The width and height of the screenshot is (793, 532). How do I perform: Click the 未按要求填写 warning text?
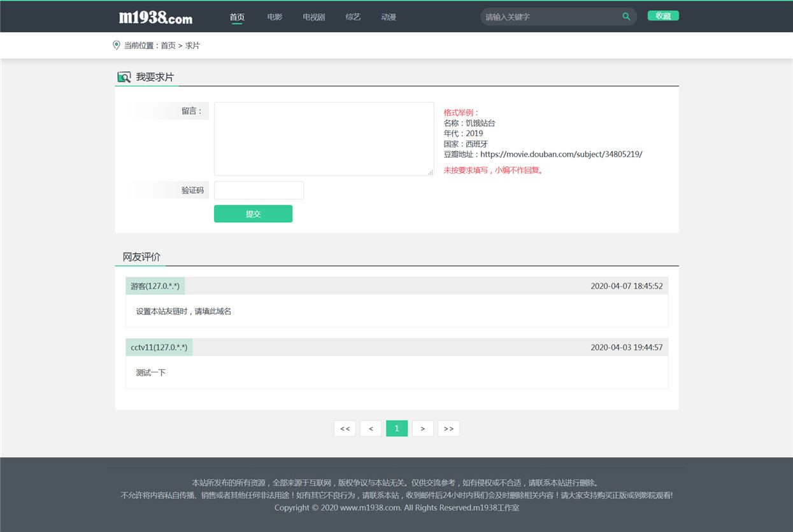point(494,170)
